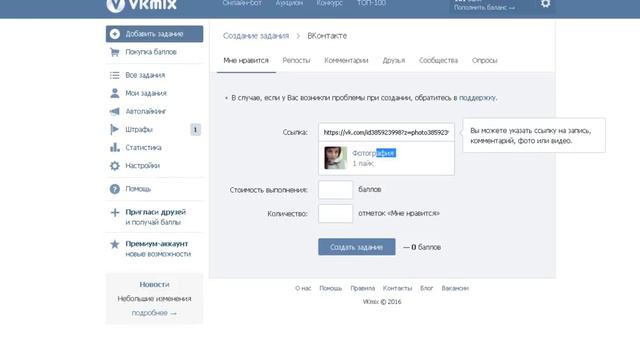Switch to the Комментарии tab
Screen dimensions: 640x360
click(x=346, y=60)
